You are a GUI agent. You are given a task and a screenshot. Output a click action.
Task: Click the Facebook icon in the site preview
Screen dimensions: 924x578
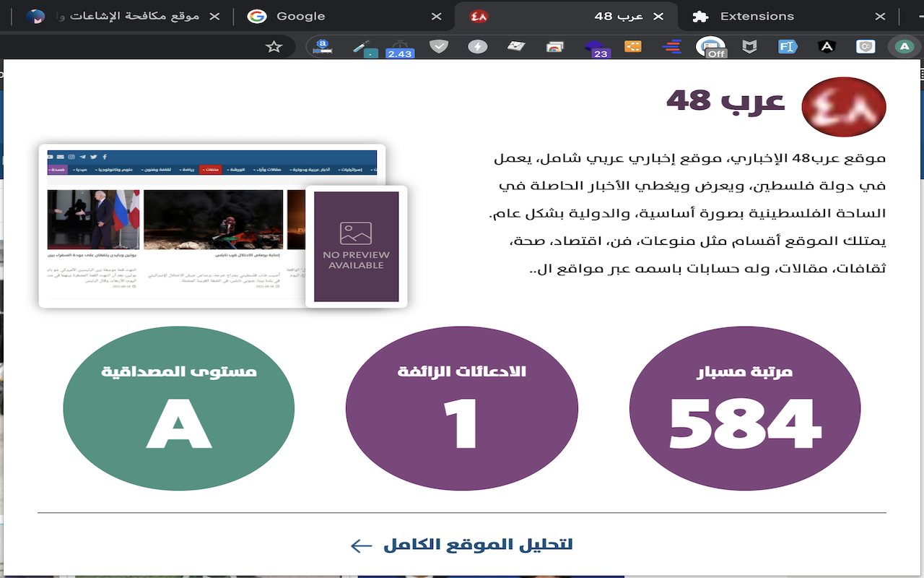[x=104, y=157]
